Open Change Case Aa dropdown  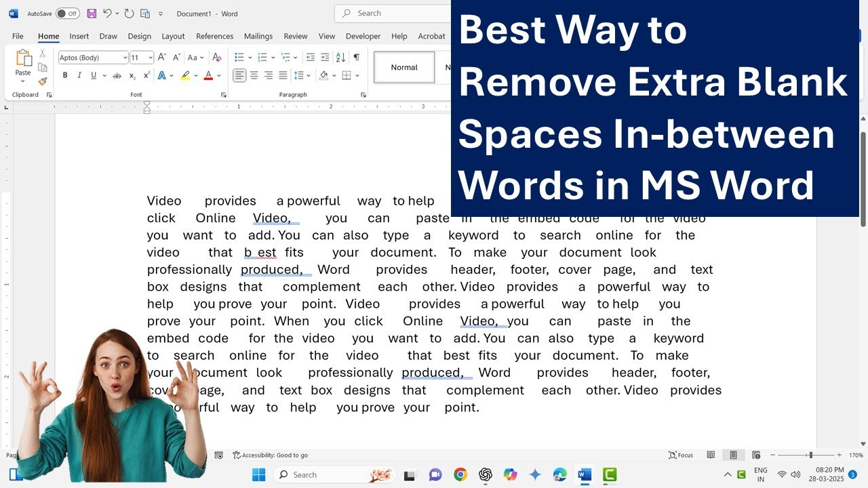coord(195,58)
